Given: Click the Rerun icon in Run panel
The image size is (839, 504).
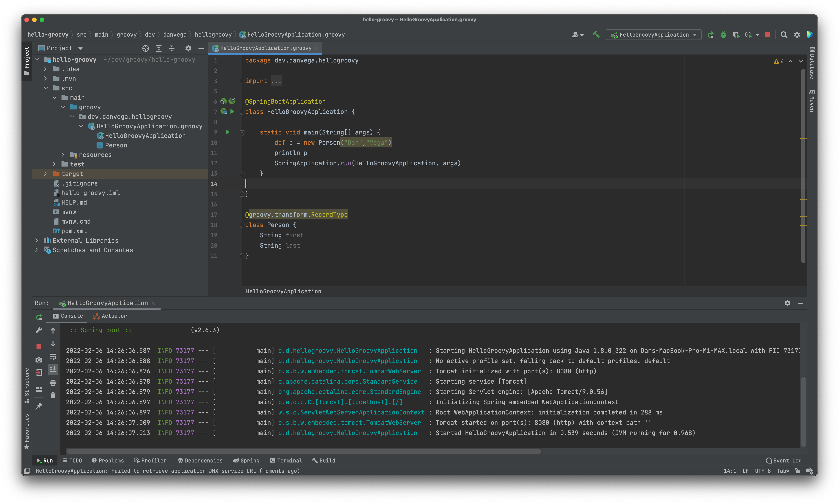Looking at the screenshot, I should pyautogui.click(x=39, y=317).
